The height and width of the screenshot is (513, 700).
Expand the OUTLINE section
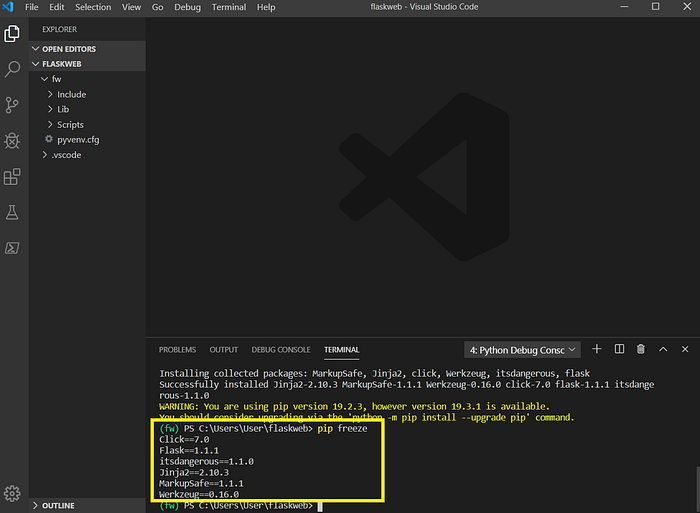click(58, 505)
